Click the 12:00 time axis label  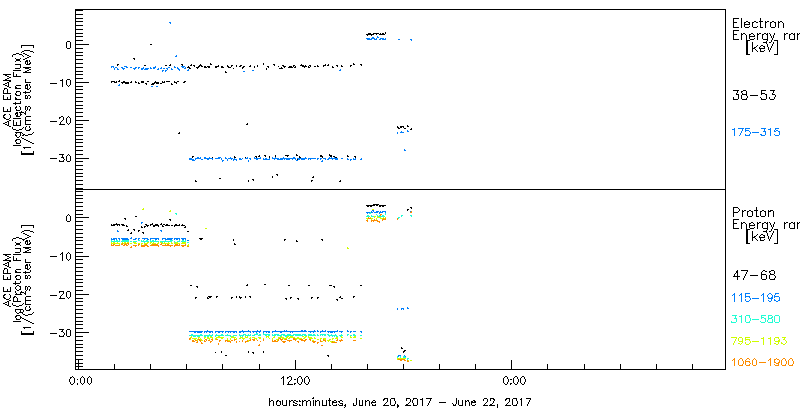click(295, 380)
